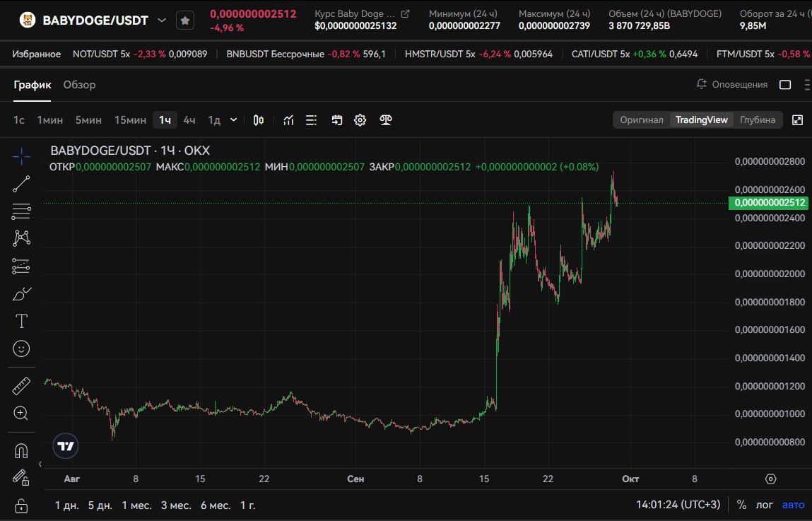Toggle logarithmic scale лог
Screen dimensions: 812x521
pos(765,505)
